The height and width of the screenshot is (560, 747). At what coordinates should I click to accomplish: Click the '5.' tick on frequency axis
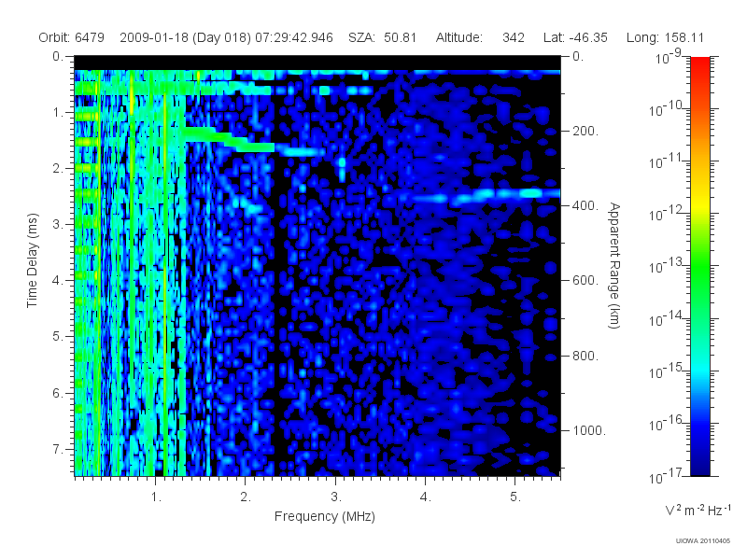[515, 497]
